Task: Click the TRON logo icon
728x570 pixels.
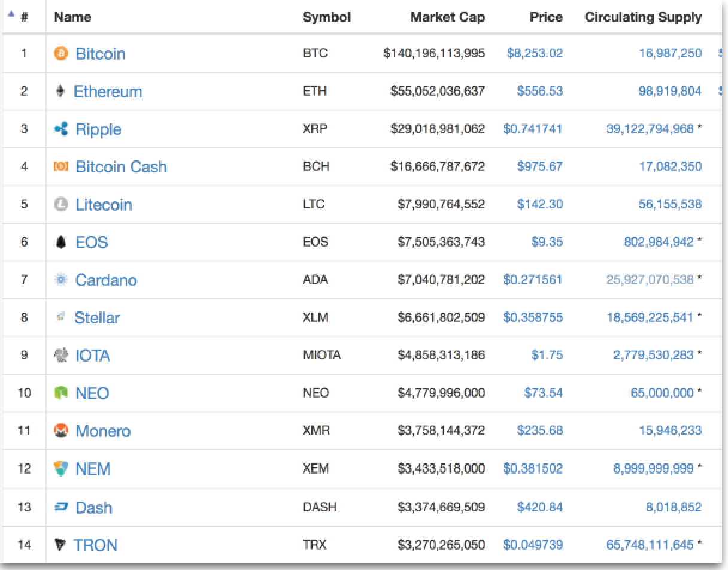Action: (x=60, y=545)
